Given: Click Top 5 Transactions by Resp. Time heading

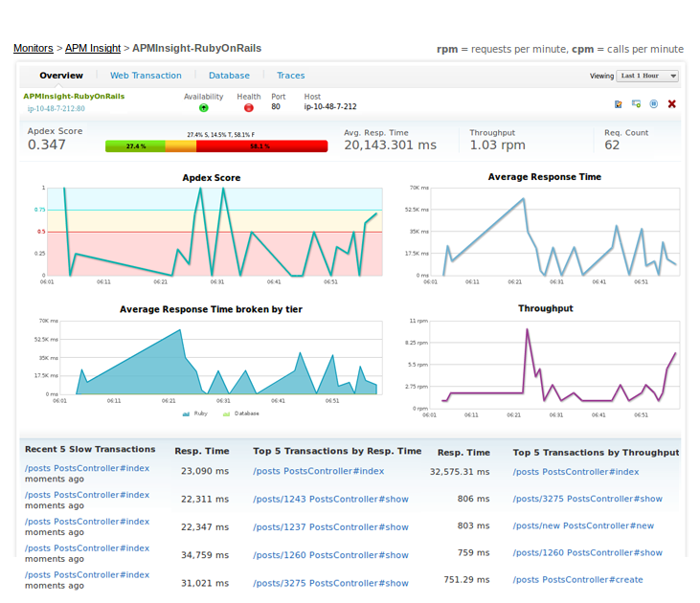Looking at the screenshot, I should tap(337, 451).
